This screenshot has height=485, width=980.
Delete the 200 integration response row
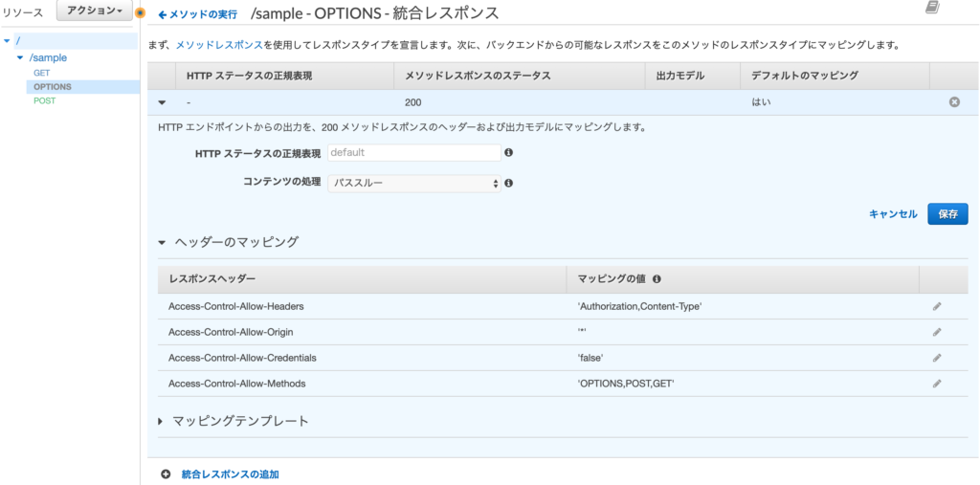click(x=954, y=102)
